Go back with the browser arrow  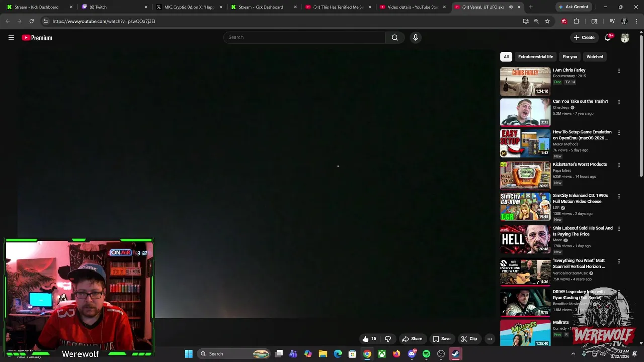7,21
